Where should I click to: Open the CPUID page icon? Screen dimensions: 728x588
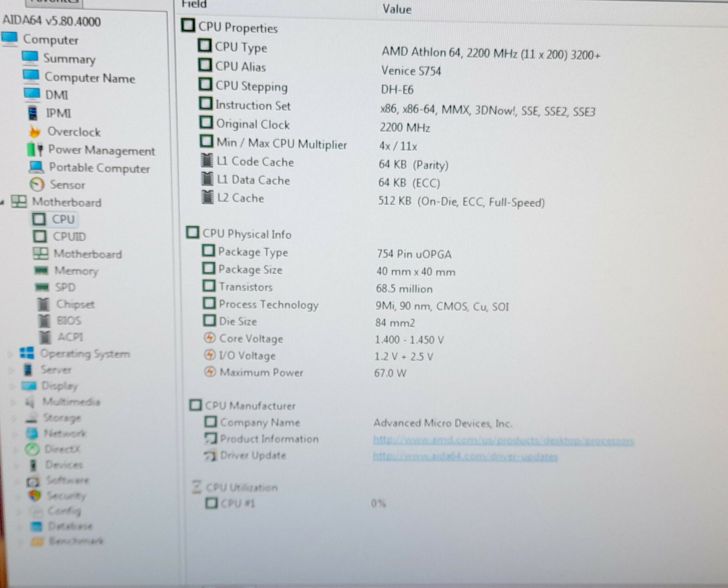(40, 236)
